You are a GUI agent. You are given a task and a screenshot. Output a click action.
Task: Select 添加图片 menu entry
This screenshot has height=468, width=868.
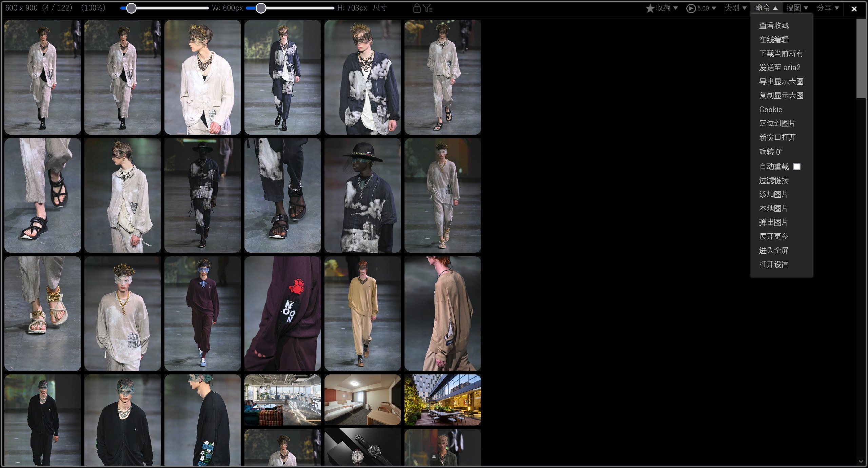click(x=773, y=194)
